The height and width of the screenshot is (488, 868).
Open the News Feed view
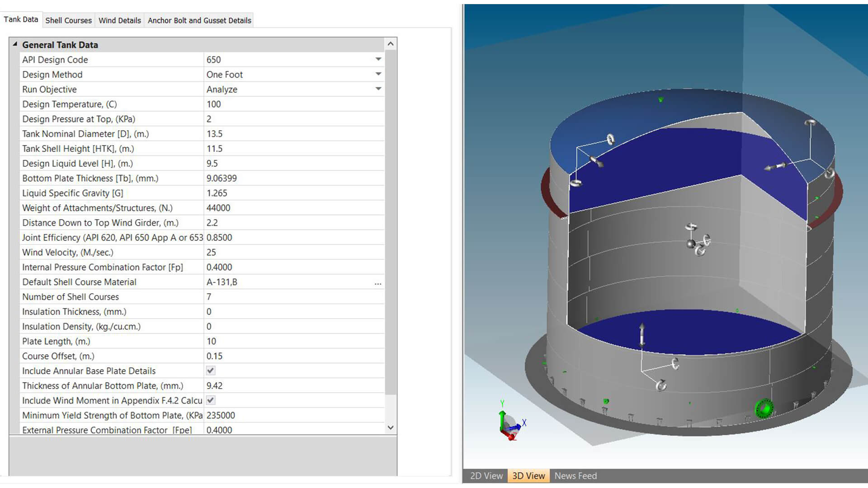[576, 476]
